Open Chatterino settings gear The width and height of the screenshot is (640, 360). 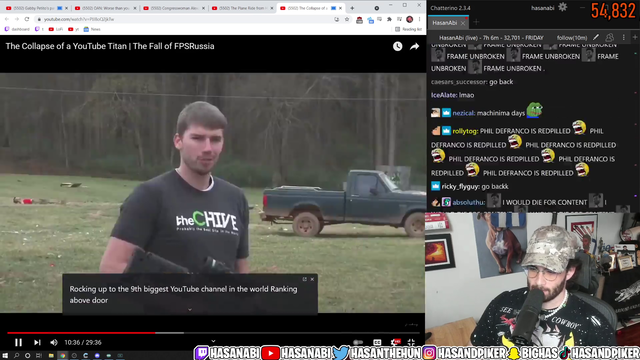tap(562, 7)
